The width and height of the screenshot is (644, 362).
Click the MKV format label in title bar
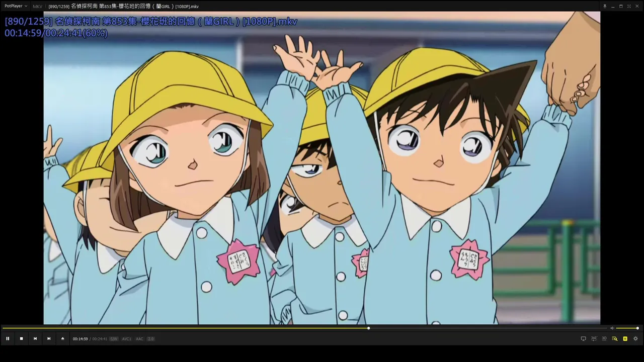coord(37,7)
